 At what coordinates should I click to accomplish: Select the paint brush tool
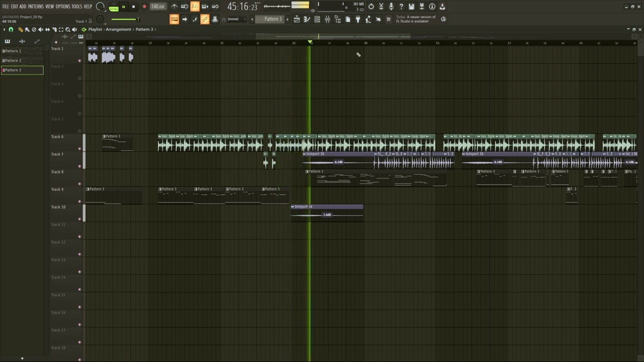coord(27,30)
